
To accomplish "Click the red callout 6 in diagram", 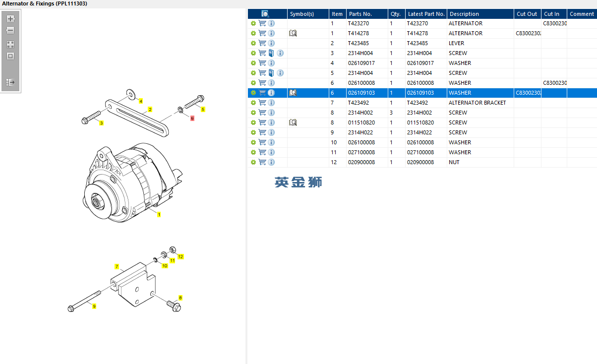I will 192,118.
